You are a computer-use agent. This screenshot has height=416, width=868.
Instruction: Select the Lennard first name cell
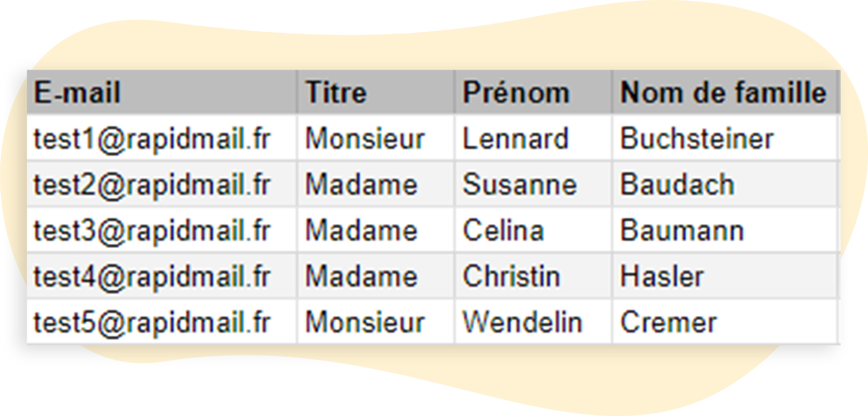(516, 139)
